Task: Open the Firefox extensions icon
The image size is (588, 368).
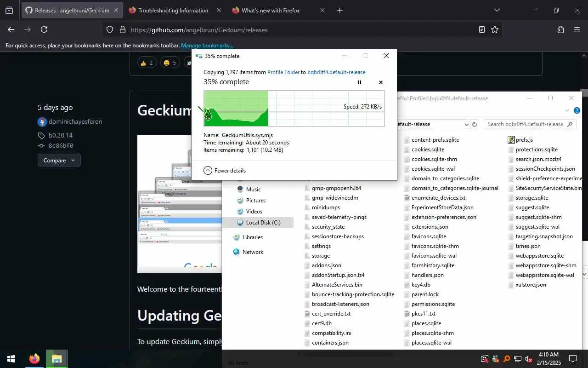Action: click(x=560, y=29)
